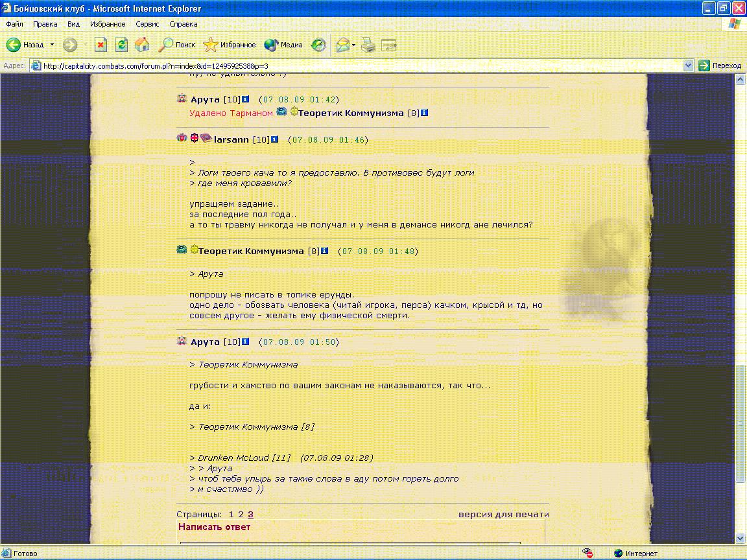Refresh the current page
This screenshot has height=560, width=747.
(121, 45)
